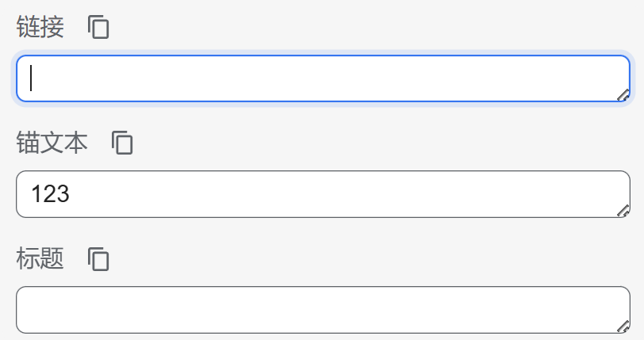
Task: Click the resize grip of 锚文本 textbox
Action: coord(623,211)
